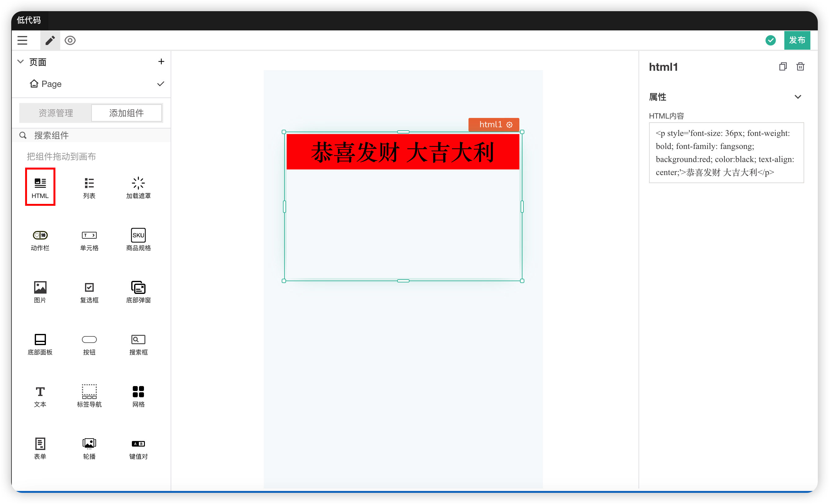Collapse the 页面 pages section
This screenshot has height=504, width=829.
click(x=20, y=61)
